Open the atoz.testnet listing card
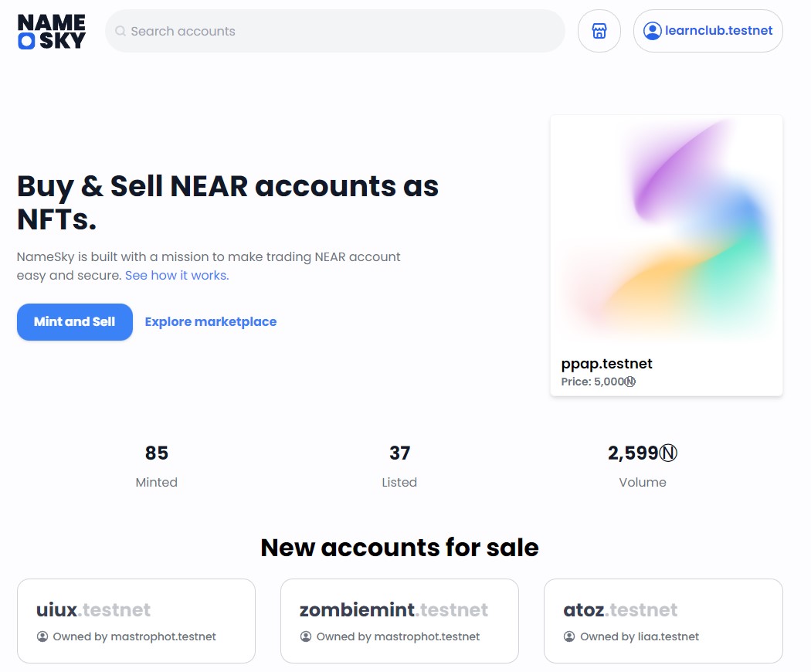This screenshot has height=672, width=811. tap(663, 621)
